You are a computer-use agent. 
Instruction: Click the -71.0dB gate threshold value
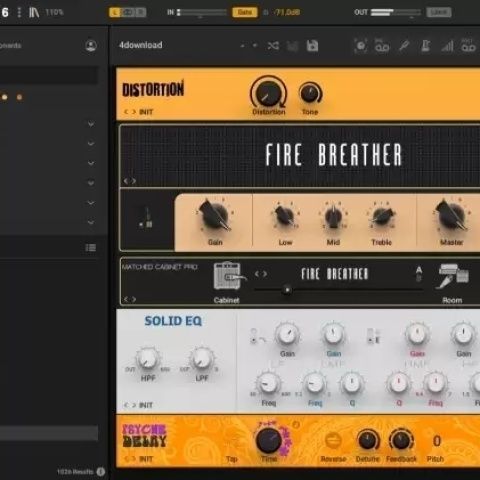point(287,12)
